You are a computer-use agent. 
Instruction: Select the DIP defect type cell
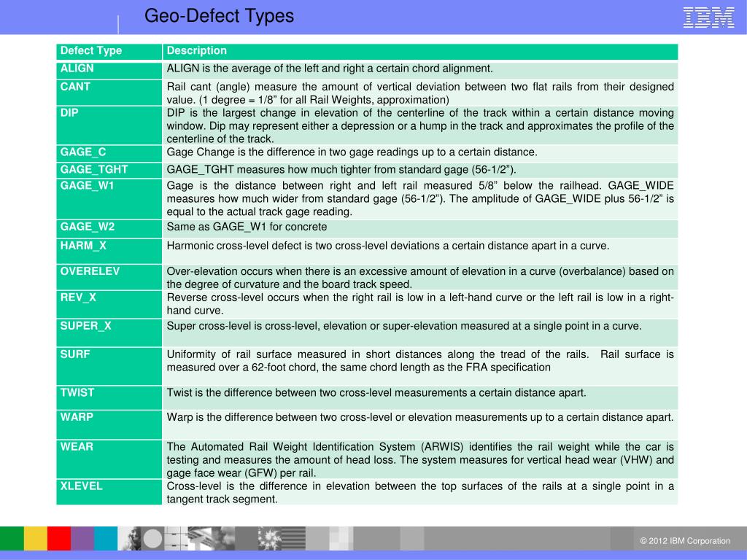pyautogui.click(x=109, y=125)
